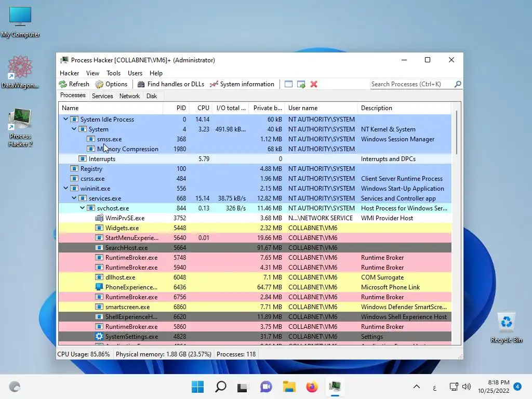Image resolution: width=532 pixels, height=399 pixels.
Task: Select the dllhost.exe process icon
Action: pyautogui.click(x=99, y=277)
